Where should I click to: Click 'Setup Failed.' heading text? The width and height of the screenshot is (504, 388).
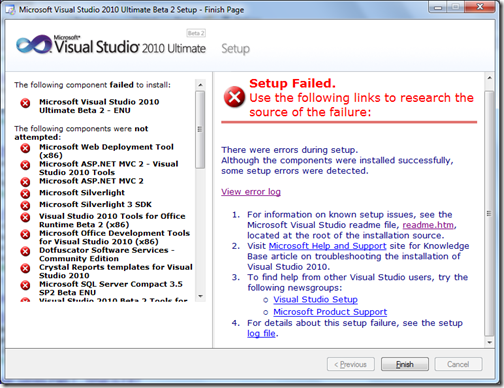click(x=292, y=83)
